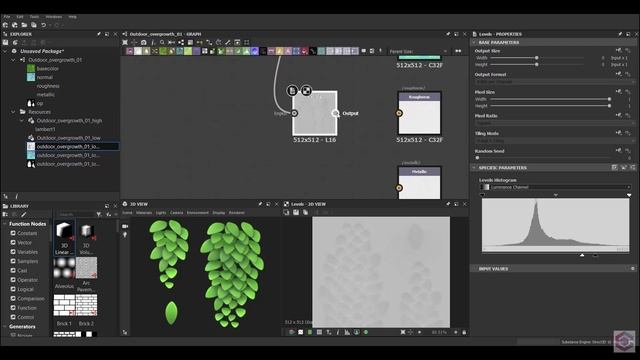This screenshot has height=360, width=640.
Task: Pin the Levels Properties panel
Action: (x=620, y=34)
